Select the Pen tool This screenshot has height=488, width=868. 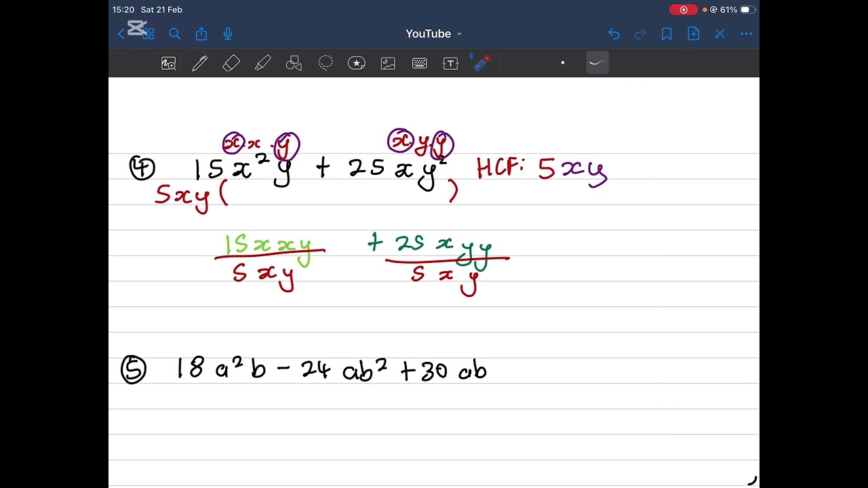pyautogui.click(x=199, y=64)
